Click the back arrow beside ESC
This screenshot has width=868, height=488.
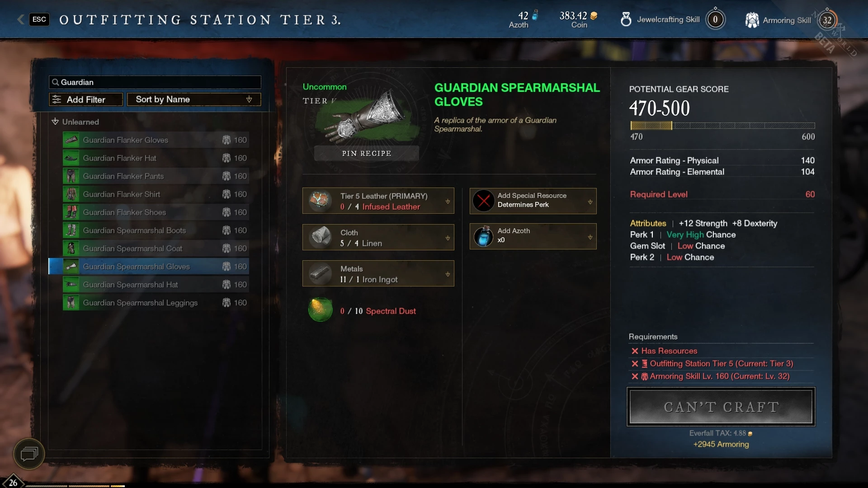pyautogui.click(x=21, y=19)
